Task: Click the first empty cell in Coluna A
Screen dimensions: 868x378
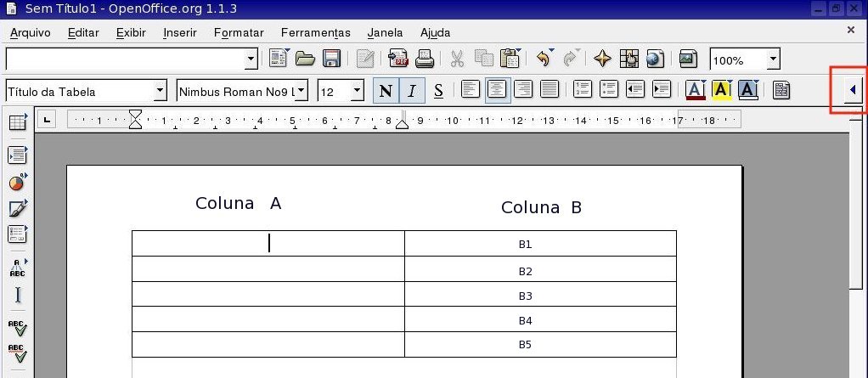Action: pyautogui.click(x=268, y=244)
